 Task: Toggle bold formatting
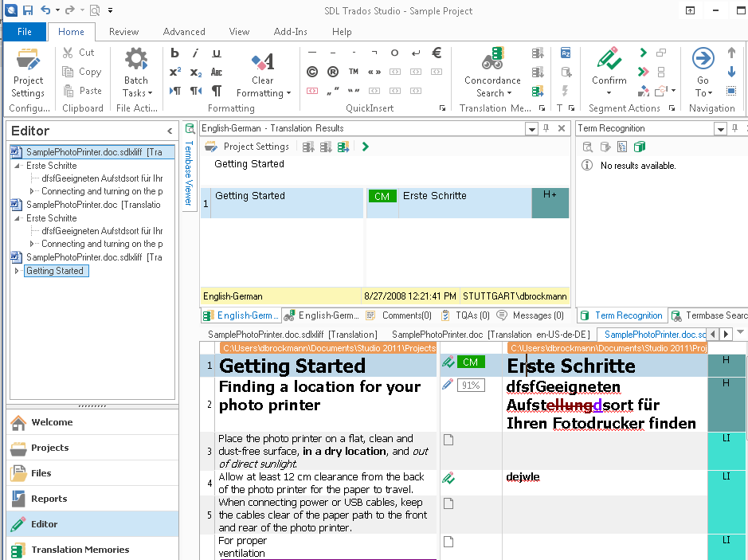point(174,53)
